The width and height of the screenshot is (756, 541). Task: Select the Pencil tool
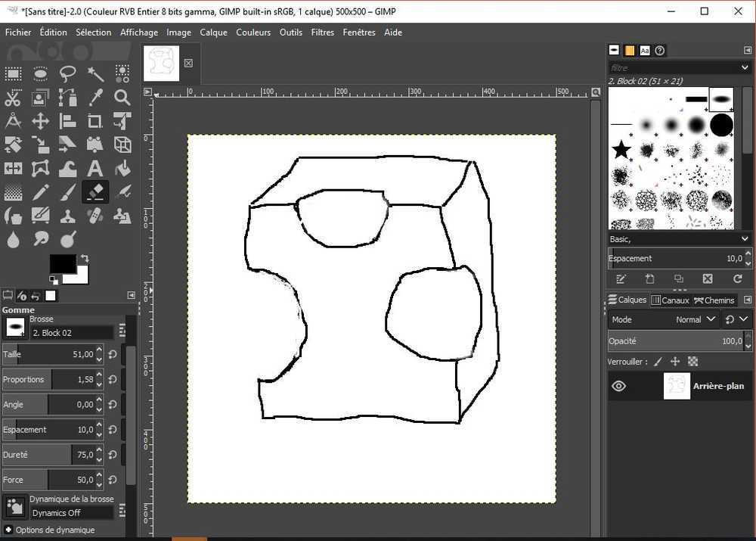[x=40, y=191]
